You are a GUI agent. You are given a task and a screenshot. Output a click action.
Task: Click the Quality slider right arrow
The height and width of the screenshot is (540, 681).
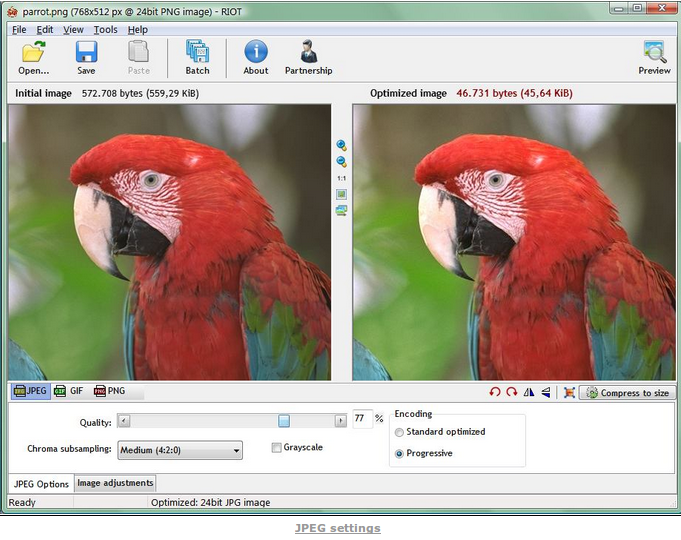tap(340, 421)
